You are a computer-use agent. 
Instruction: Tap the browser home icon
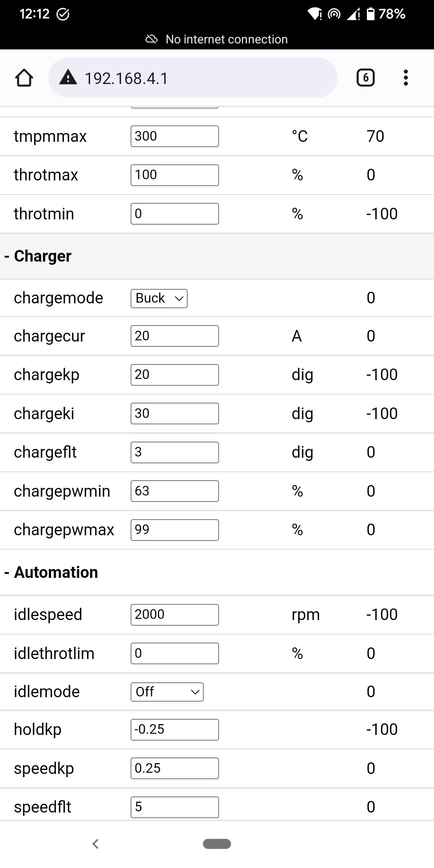(24, 78)
